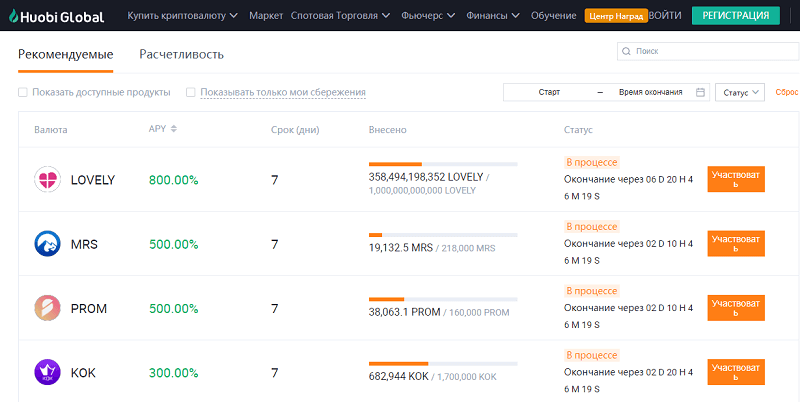Click the LOVELY coin icon
The image size is (800, 402).
(x=47, y=180)
